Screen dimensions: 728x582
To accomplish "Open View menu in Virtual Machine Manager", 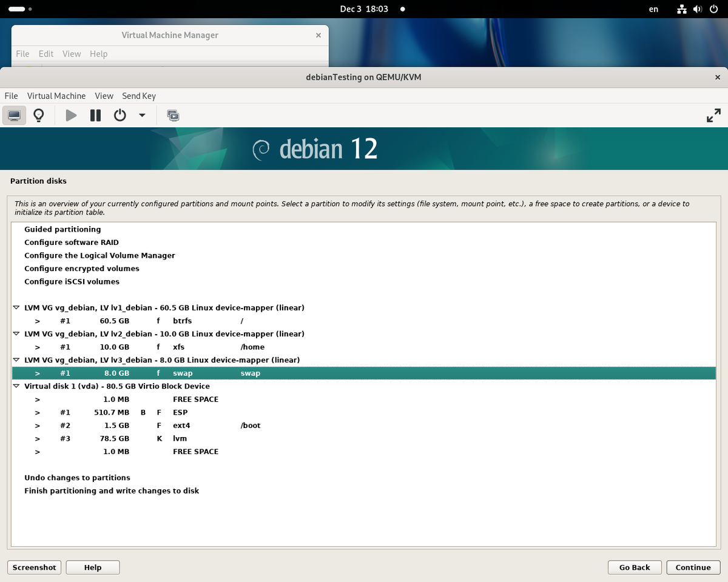I will pos(72,54).
